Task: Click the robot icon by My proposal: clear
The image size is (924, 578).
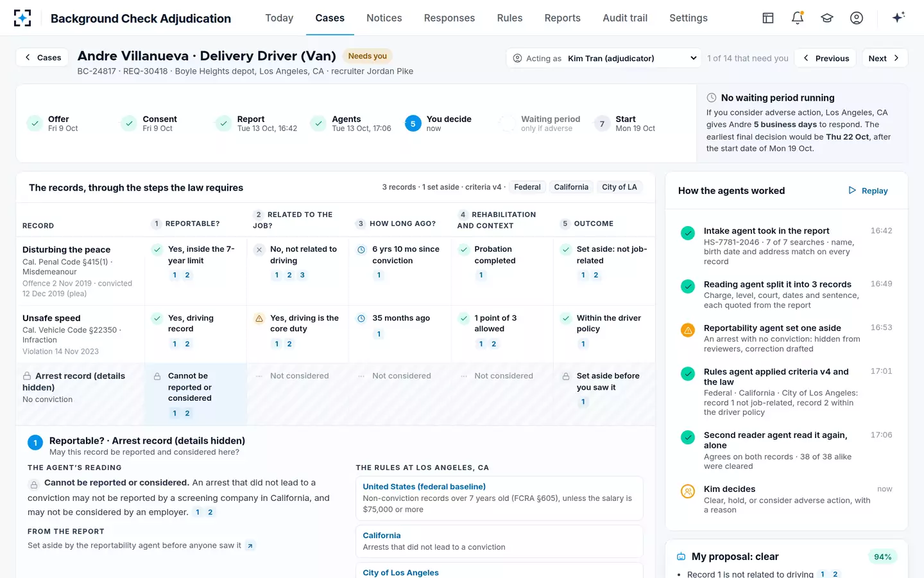Action: click(681, 557)
